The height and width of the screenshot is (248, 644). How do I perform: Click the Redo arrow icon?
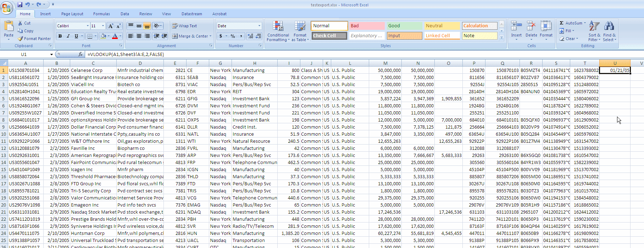(39, 5)
